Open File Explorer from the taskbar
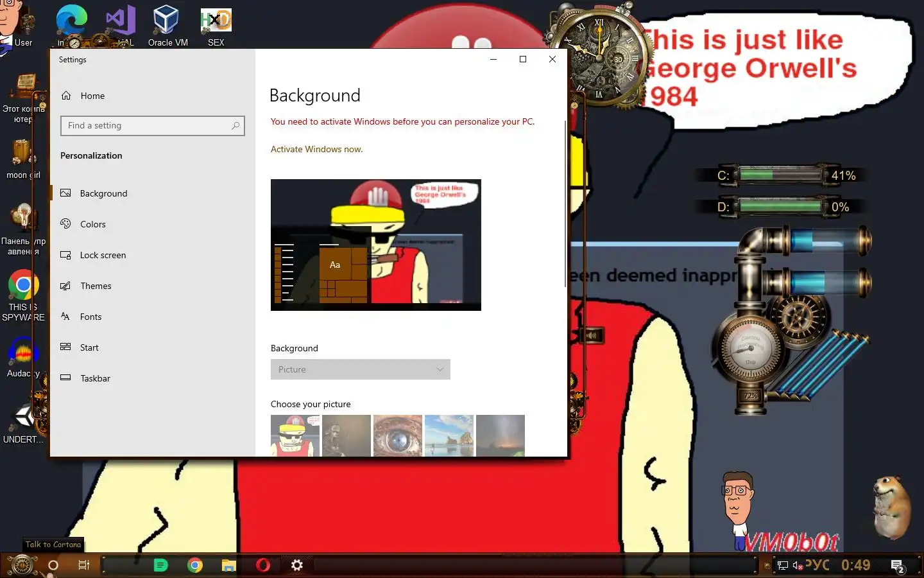 [x=229, y=565]
